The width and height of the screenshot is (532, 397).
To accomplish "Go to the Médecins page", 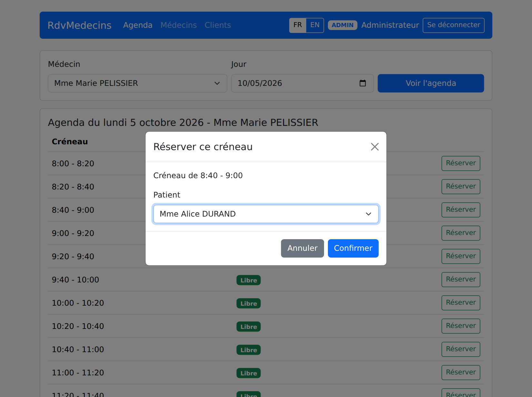I will tap(179, 25).
